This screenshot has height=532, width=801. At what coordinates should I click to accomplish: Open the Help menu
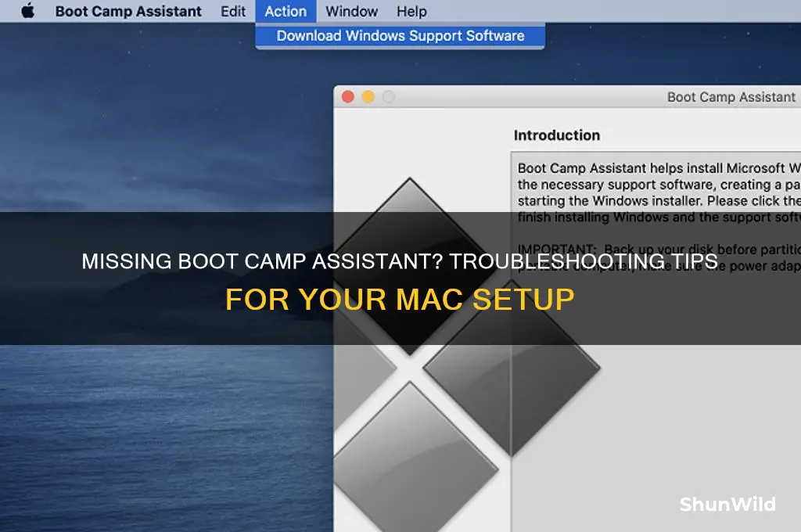pyautogui.click(x=411, y=11)
